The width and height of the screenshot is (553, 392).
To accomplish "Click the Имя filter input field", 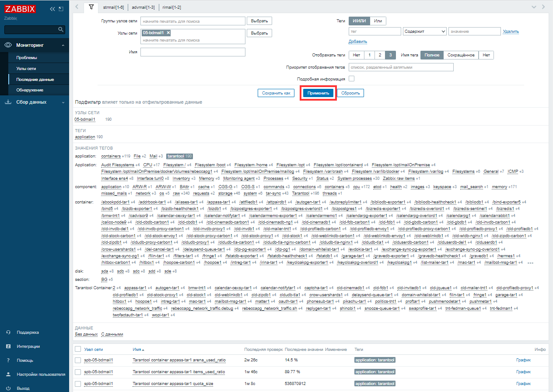I will (192, 52).
